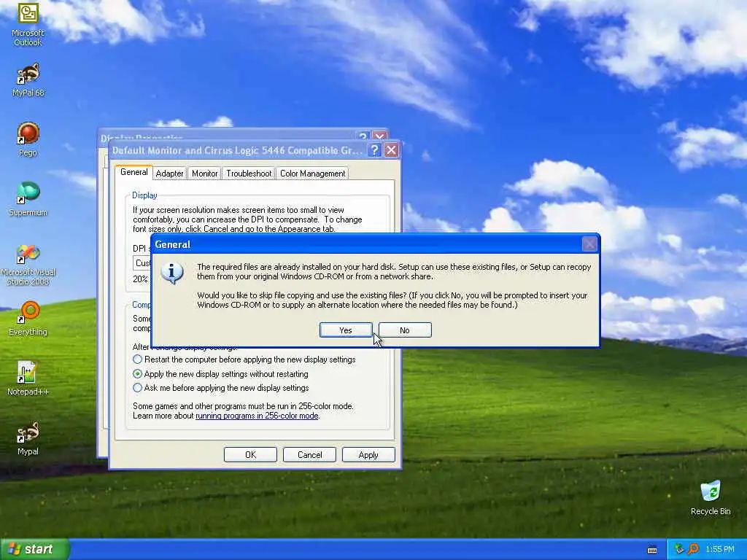Click the 1:55 PM system clock
Image resolution: width=747 pixels, height=560 pixels.
(x=720, y=550)
